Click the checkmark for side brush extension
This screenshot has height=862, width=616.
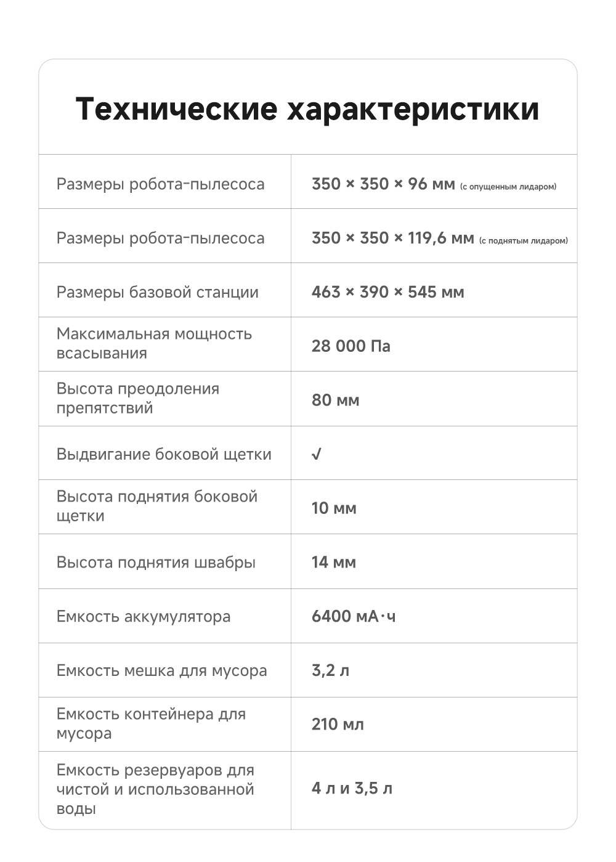coord(317,454)
